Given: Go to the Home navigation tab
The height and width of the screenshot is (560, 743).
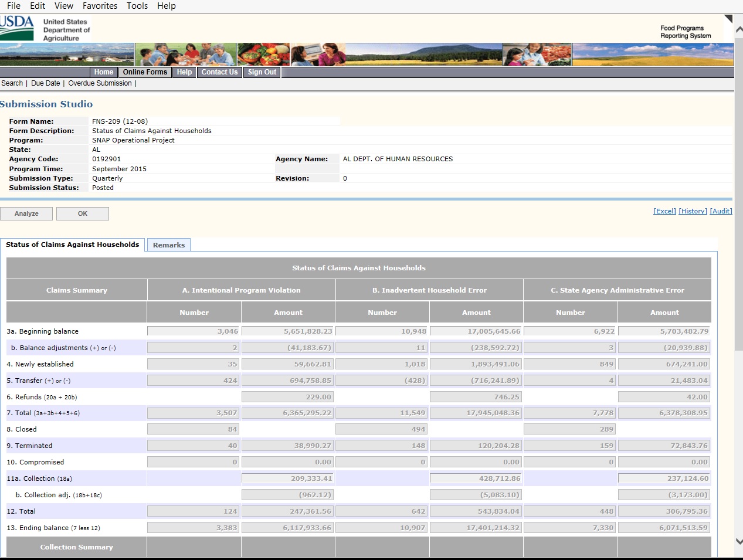Looking at the screenshot, I should 103,72.
